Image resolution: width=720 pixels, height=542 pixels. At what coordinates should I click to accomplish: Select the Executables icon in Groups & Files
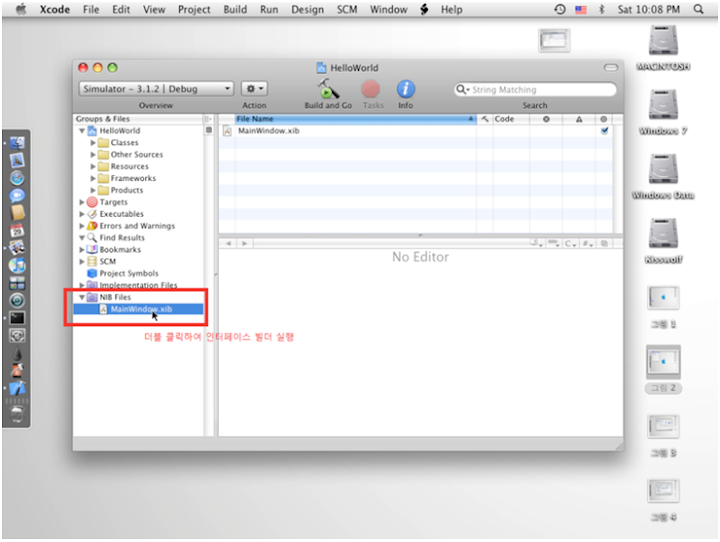[92, 214]
